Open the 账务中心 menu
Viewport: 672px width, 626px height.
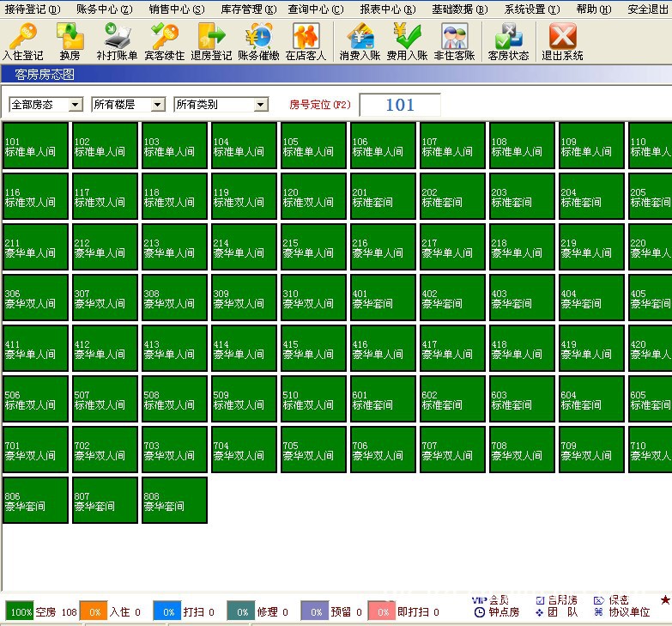(x=104, y=9)
